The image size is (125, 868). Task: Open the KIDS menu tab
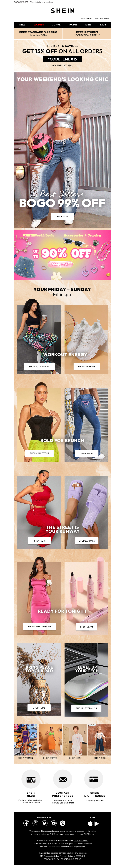pos(103,25)
